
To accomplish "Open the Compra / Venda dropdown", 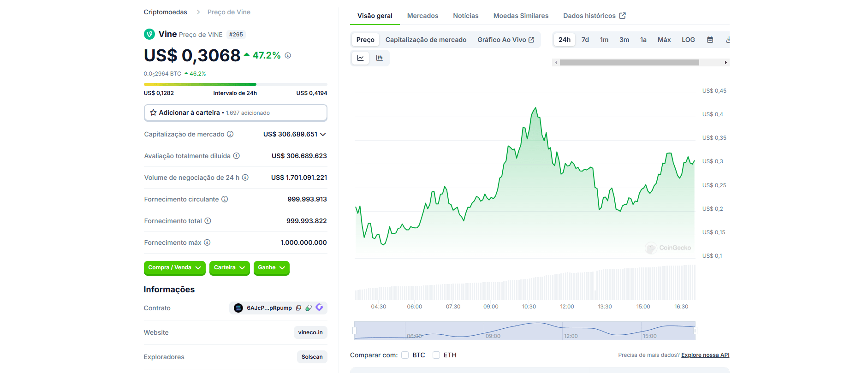I will (x=174, y=268).
